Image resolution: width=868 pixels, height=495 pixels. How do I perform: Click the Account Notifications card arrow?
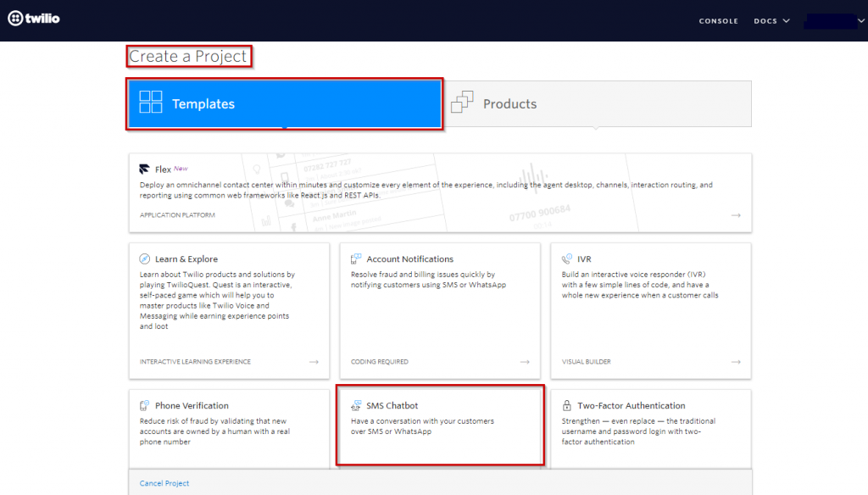[x=525, y=362]
